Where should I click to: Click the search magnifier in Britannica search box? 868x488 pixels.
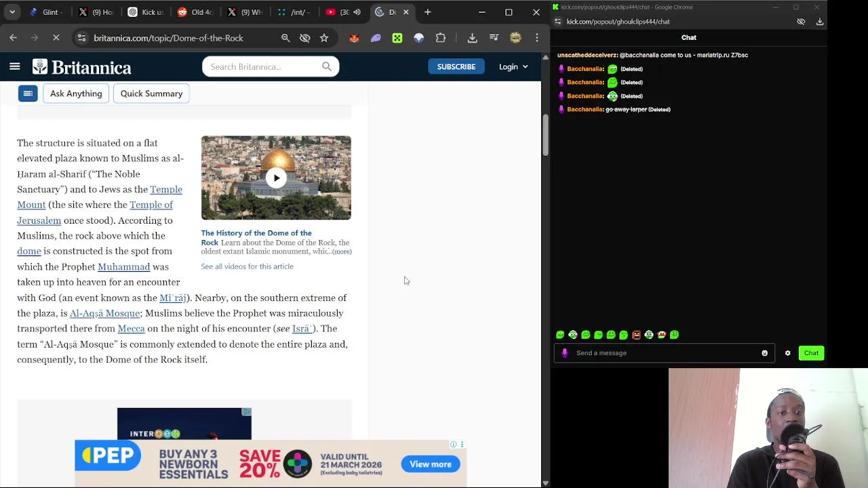point(327,66)
